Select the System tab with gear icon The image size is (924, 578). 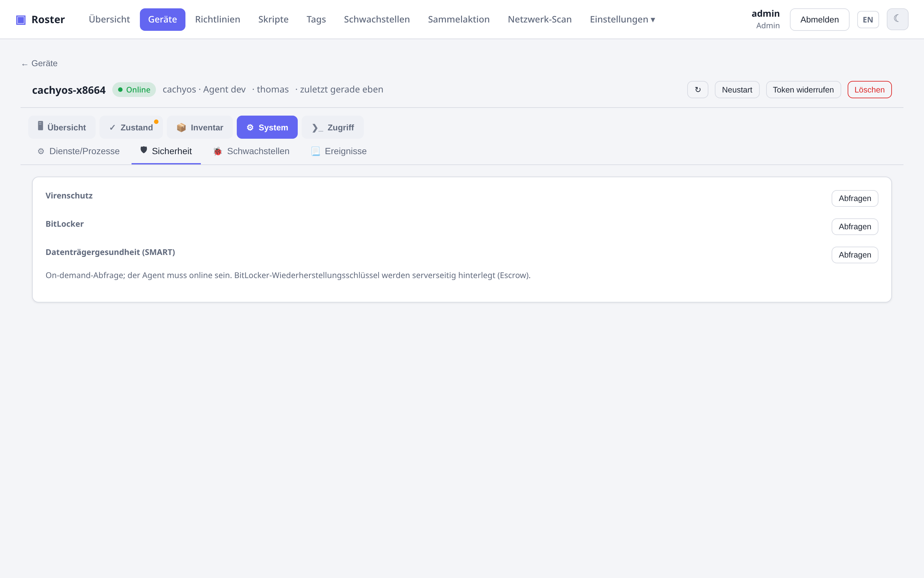point(267,127)
